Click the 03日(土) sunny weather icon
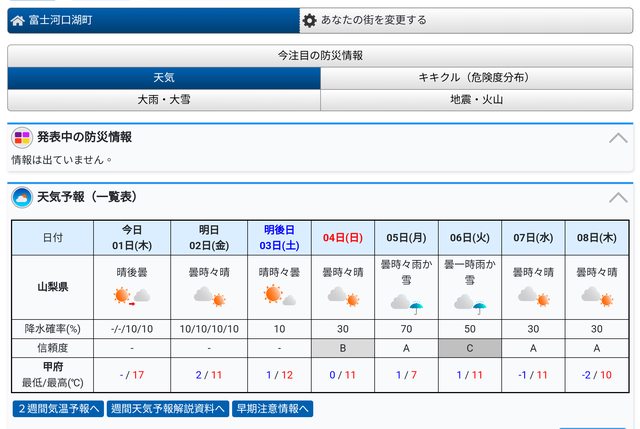This screenshot has width=640, height=429. 279,296
